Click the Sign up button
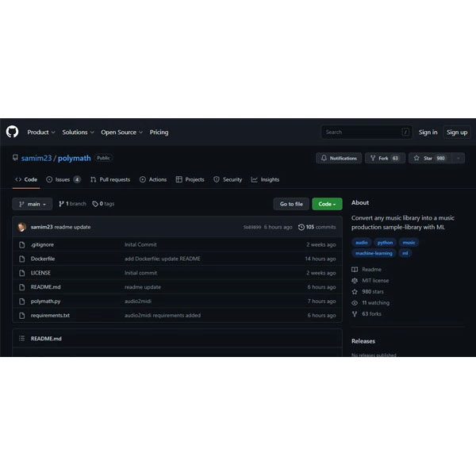 (457, 132)
